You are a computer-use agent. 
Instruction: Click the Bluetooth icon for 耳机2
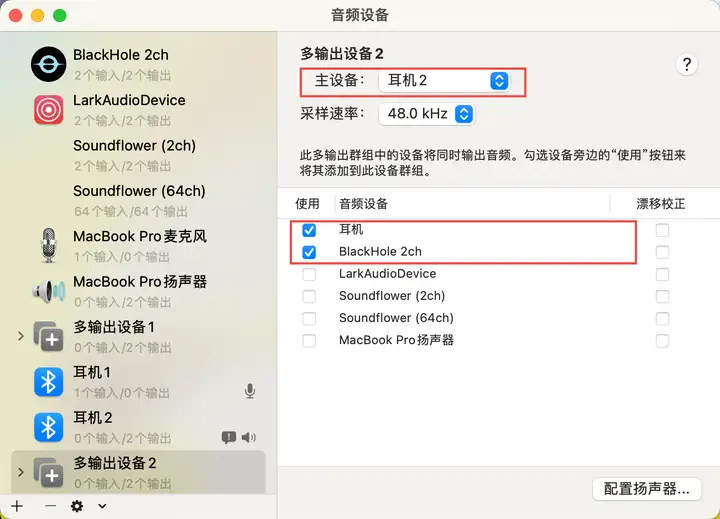tap(48, 427)
